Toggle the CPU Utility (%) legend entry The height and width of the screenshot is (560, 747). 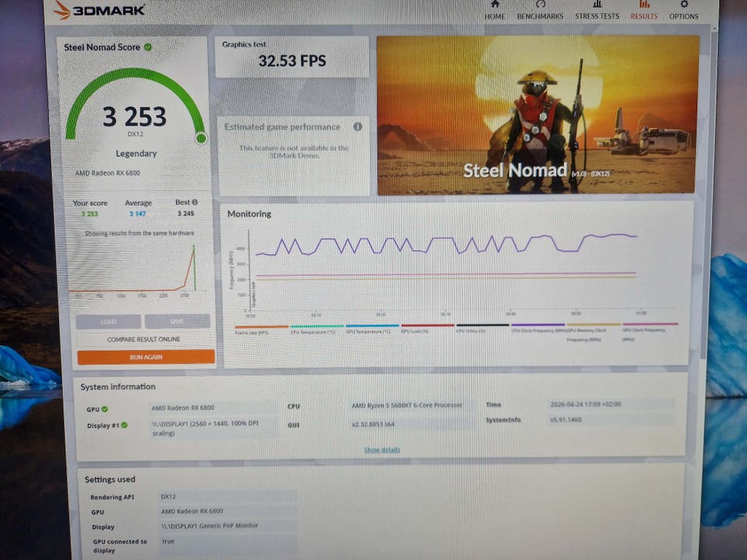[x=482, y=327]
